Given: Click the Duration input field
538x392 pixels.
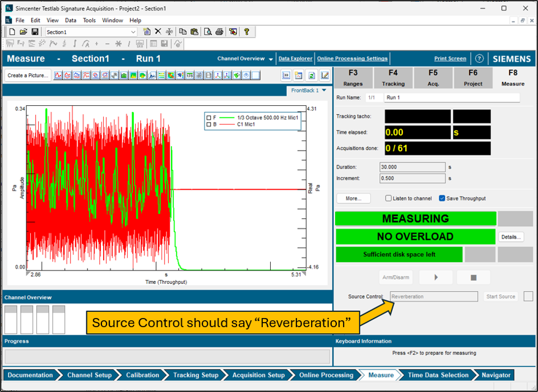Looking at the screenshot, I should click(412, 167).
